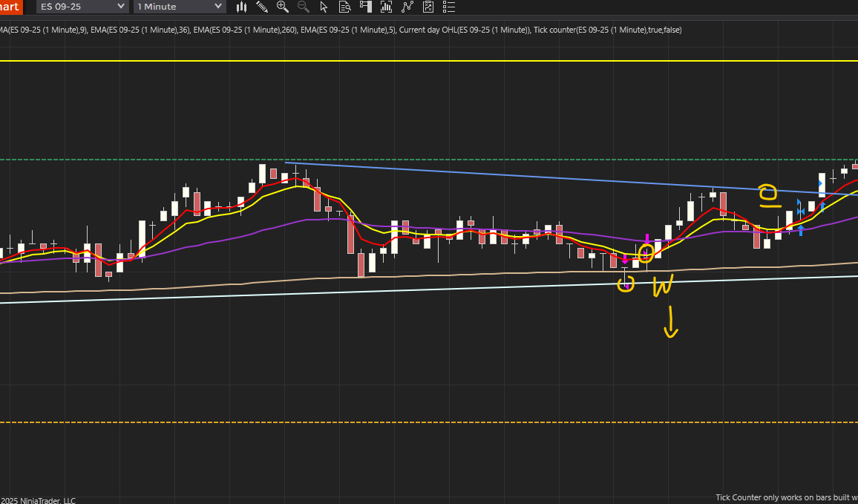Select the green dashed horizontal line
The image size is (858, 504).
click(x=429, y=160)
